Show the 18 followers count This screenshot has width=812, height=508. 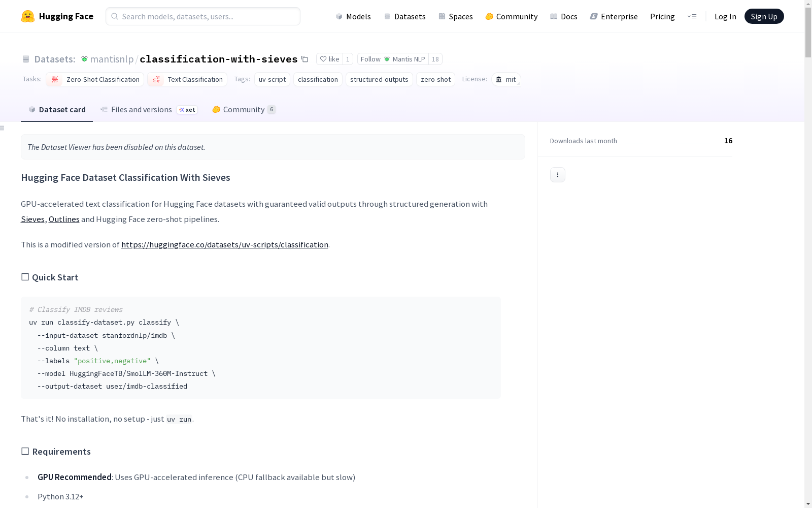pyautogui.click(x=435, y=59)
